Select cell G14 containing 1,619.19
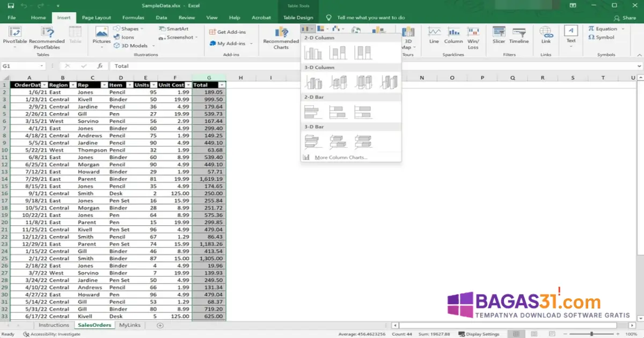 [x=209, y=179]
